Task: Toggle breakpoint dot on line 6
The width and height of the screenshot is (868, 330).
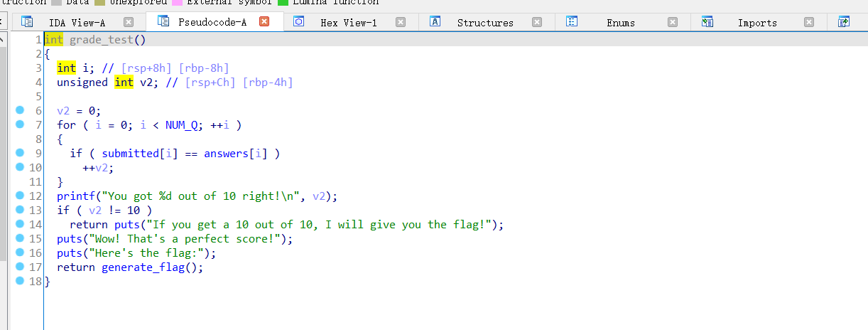Action: pos(19,110)
